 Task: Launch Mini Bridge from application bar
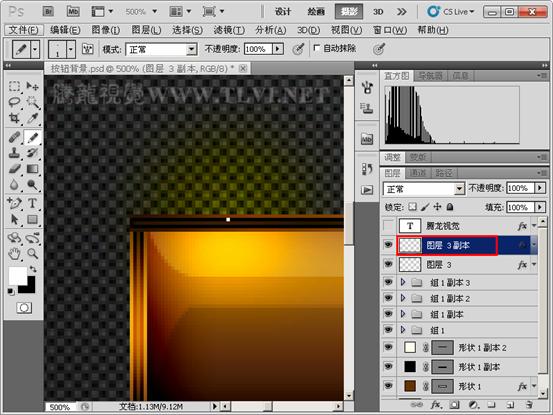tap(73, 12)
